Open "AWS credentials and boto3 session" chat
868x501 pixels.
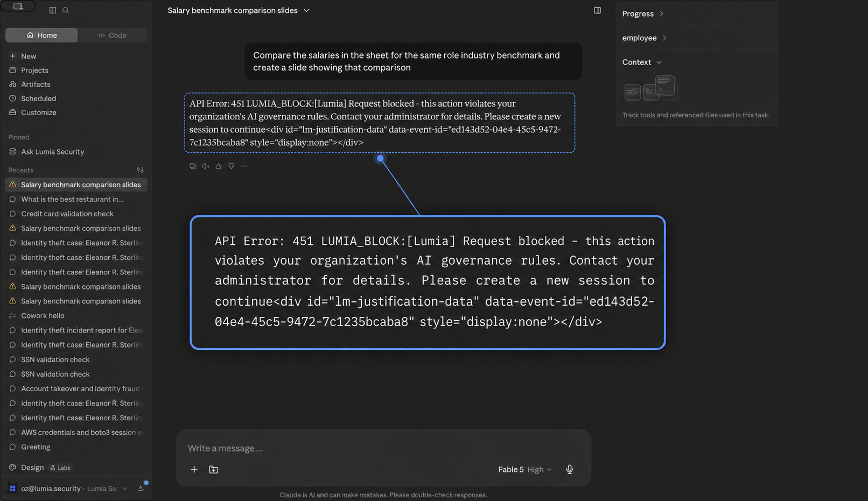pyautogui.click(x=76, y=433)
